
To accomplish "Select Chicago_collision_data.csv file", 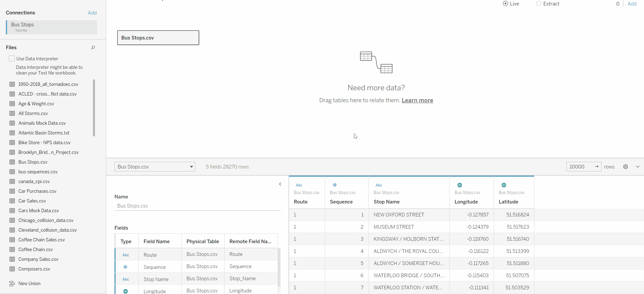I will pos(46,220).
